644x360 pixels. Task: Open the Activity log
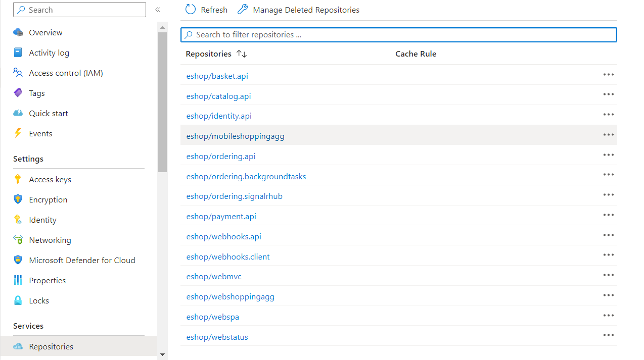click(x=49, y=53)
